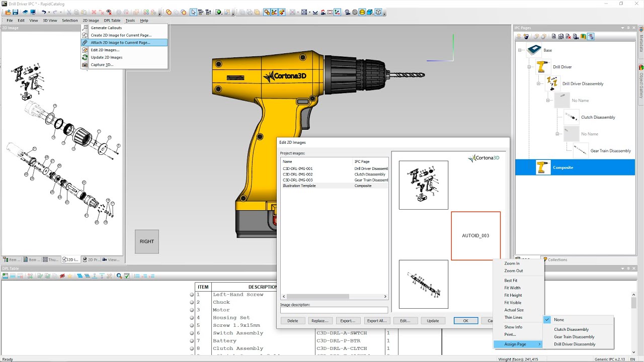Screen dimensions: 644x362
Task: Switch to the Collections tab
Action: tap(554, 260)
